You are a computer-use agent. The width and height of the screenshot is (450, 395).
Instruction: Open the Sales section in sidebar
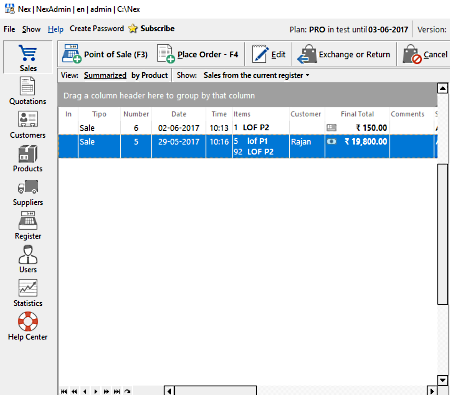(28, 57)
